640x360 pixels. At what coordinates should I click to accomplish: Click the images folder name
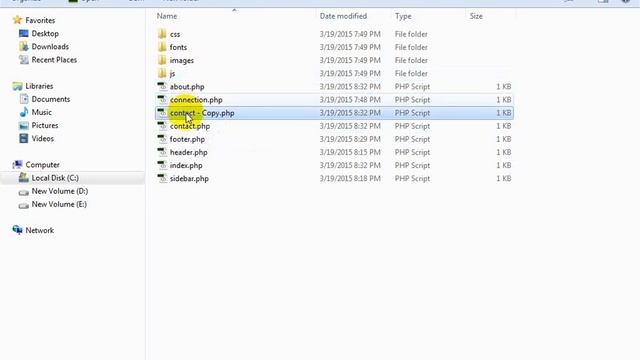(182, 60)
